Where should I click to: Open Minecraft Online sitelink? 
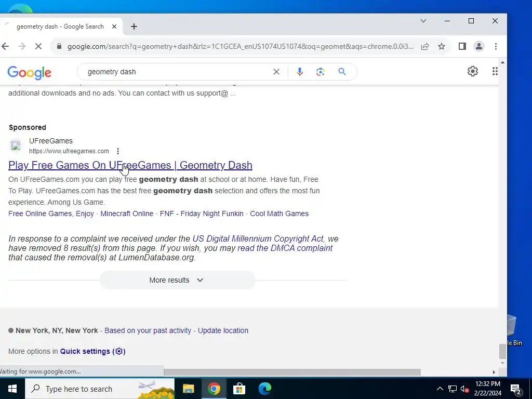point(127,214)
